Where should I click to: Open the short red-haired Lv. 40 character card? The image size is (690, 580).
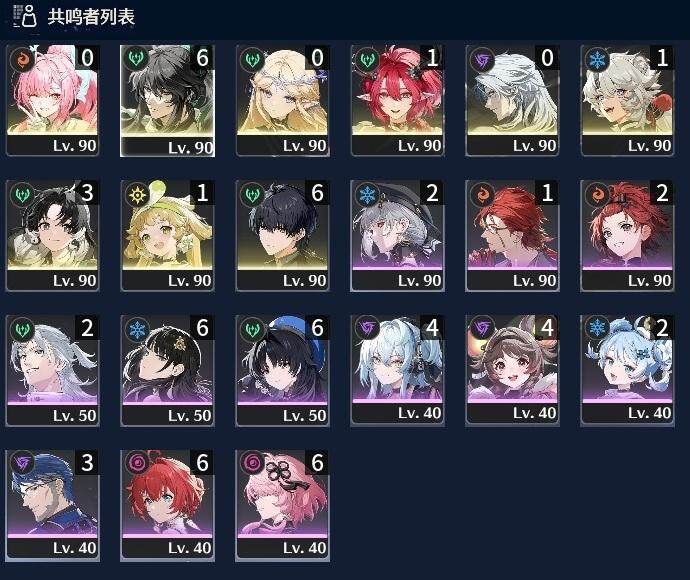pyautogui.click(x=168, y=505)
